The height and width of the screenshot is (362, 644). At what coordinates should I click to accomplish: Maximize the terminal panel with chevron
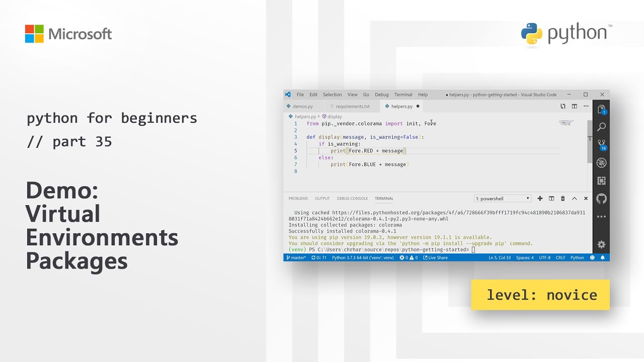coord(575,199)
